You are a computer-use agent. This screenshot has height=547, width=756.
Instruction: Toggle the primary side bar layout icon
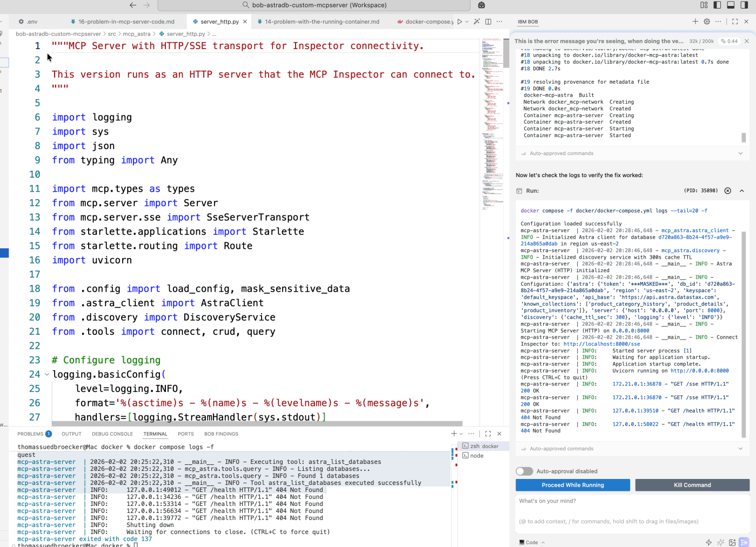(717, 5)
